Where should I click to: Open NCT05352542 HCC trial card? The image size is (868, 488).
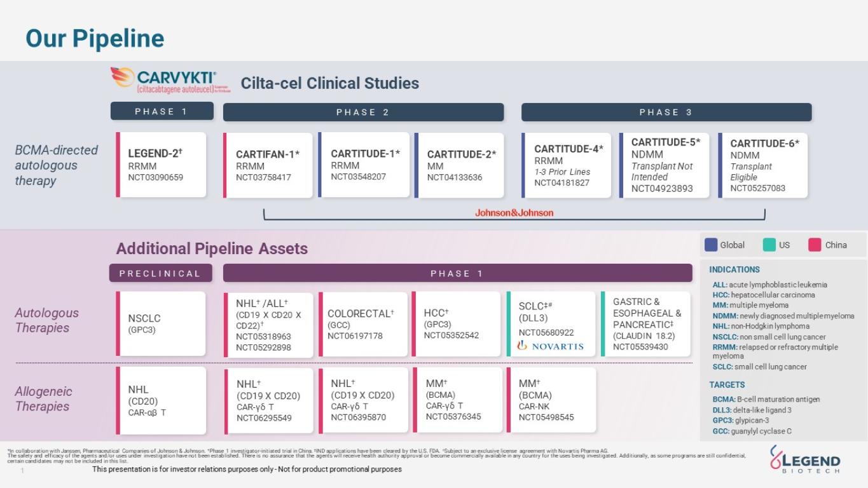[457, 324]
